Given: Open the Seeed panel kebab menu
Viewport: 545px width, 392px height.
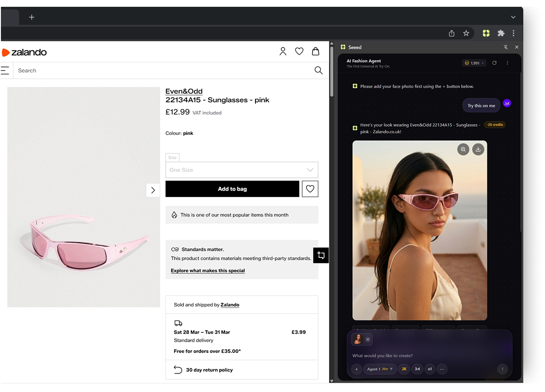Looking at the screenshot, I should [x=507, y=63].
